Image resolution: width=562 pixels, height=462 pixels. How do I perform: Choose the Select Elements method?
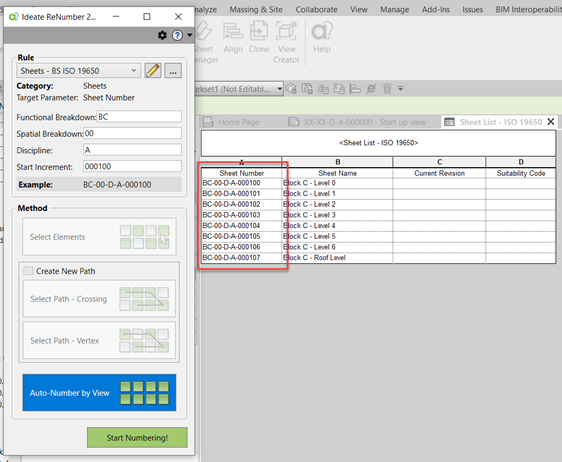[99, 237]
